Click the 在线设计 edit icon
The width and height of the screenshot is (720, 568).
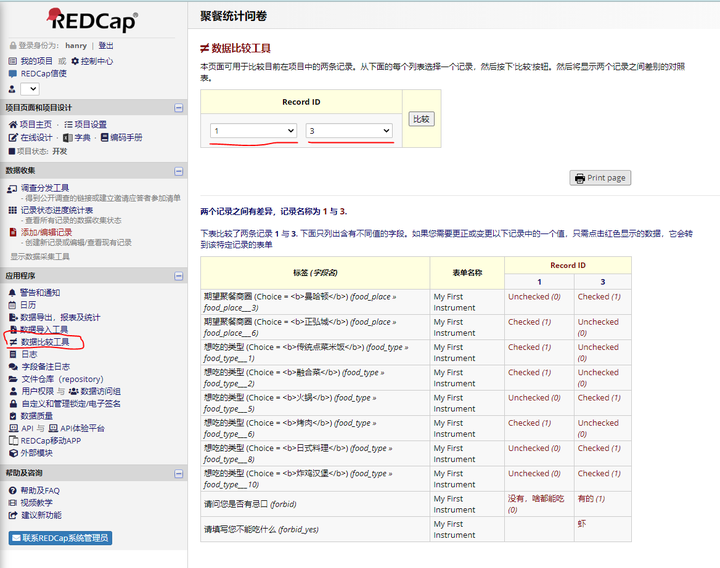[13, 137]
